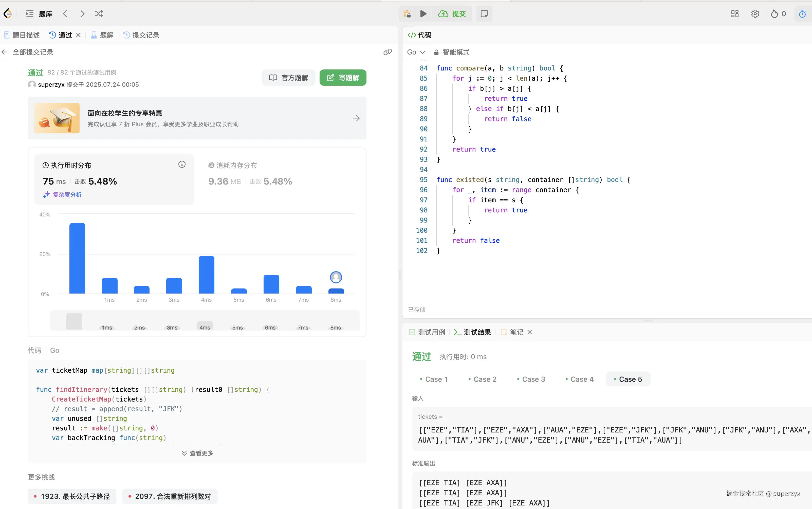The width and height of the screenshot is (812, 509).
Task: Select Case 1 result
Action: pyautogui.click(x=434, y=379)
